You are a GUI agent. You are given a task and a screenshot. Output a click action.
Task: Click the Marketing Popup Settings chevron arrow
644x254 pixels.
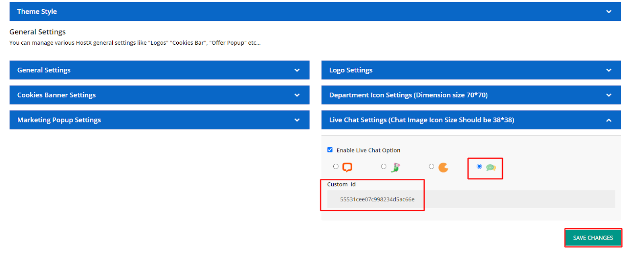coord(297,120)
